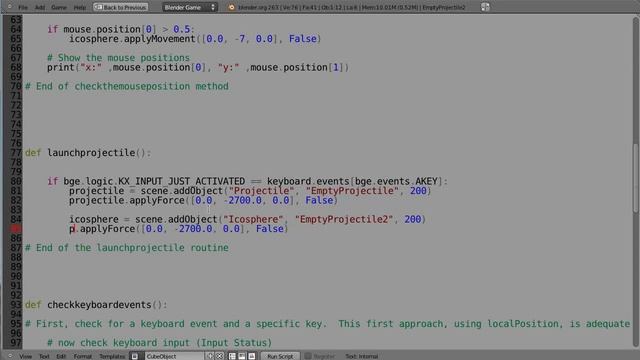Click the add new text block plus icon

pos(210,356)
